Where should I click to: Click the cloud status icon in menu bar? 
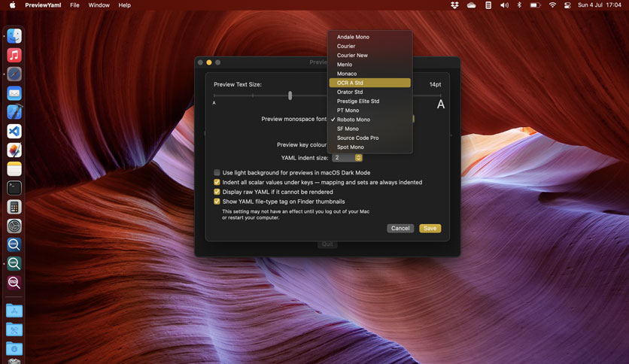click(471, 5)
